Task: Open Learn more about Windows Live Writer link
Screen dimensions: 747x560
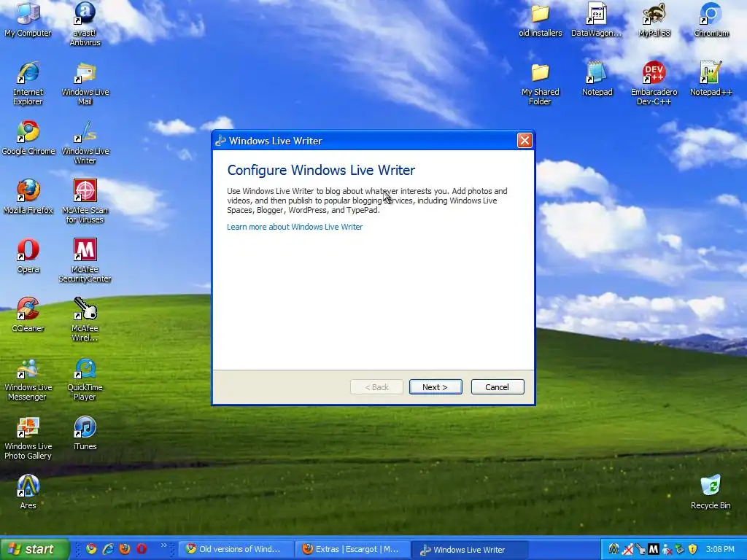Action: (x=295, y=227)
